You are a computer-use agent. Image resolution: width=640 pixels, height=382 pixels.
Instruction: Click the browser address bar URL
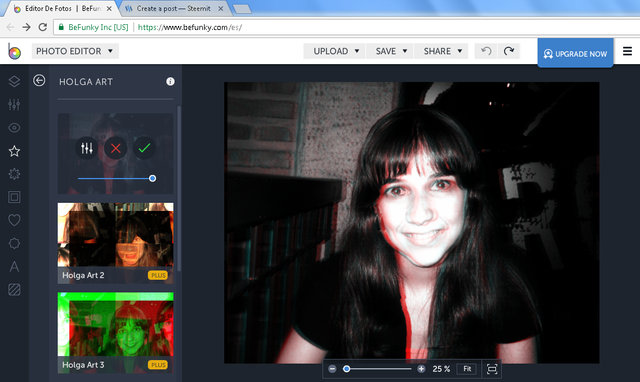pos(190,27)
